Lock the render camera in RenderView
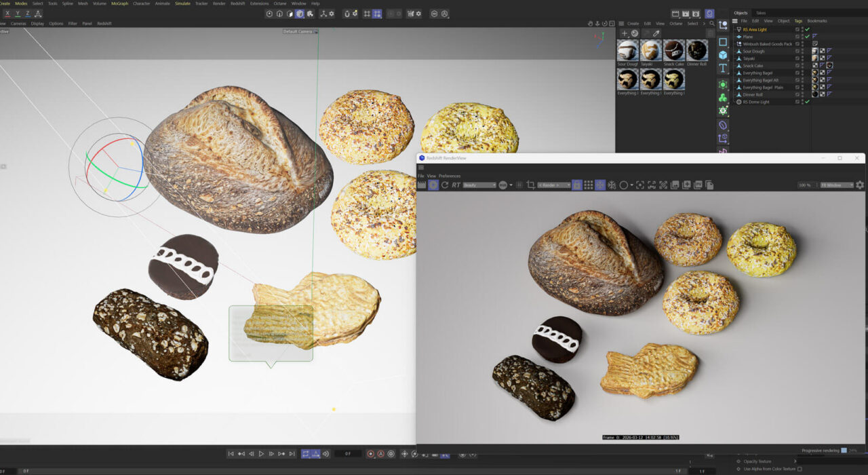Image resolution: width=868 pixels, height=475 pixels. tap(577, 184)
